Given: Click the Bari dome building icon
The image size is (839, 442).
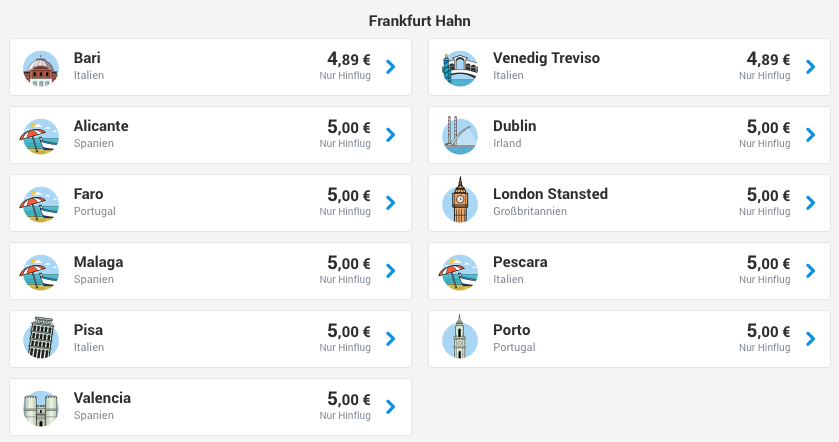Looking at the screenshot, I should [x=41, y=68].
